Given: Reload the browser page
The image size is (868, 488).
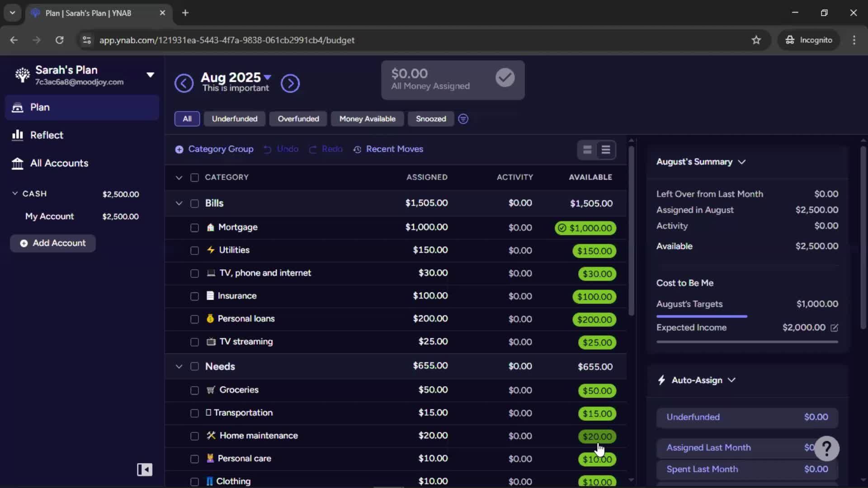Looking at the screenshot, I should click(x=59, y=40).
